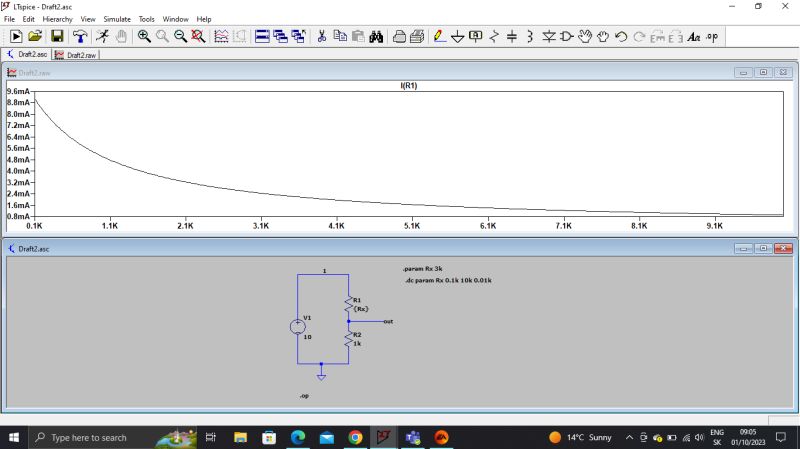Click the taskbar search box
The image size is (800, 449).
pyautogui.click(x=112, y=437)
